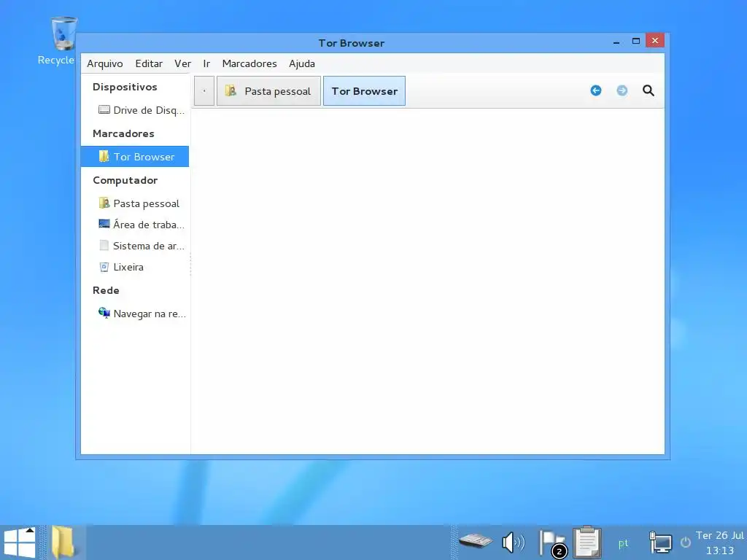Open the clipboard manager tray icon

tap(587, 542)
